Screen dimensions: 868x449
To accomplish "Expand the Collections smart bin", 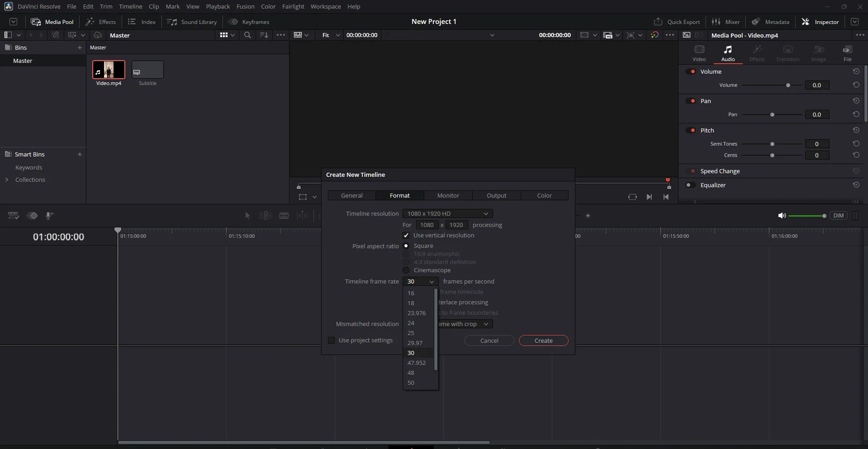I will pos(7,180).
